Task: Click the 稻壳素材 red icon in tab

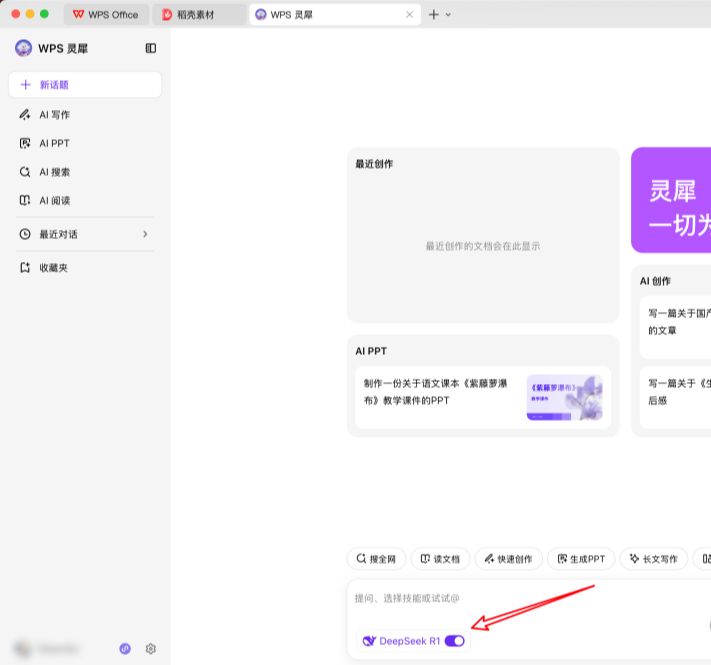Action: pos(167,15)
